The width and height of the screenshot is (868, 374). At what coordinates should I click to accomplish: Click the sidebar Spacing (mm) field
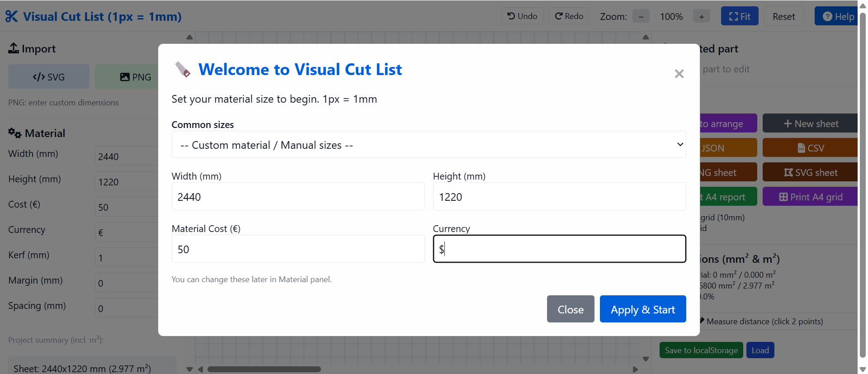[x=127, y=308]
